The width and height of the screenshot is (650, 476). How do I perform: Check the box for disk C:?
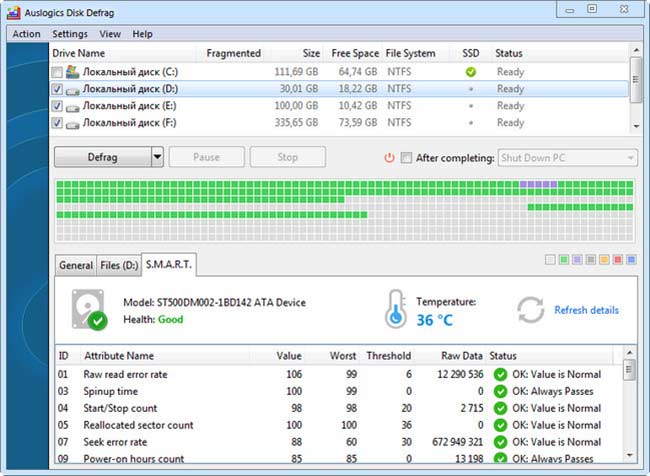tap(57, 72)
